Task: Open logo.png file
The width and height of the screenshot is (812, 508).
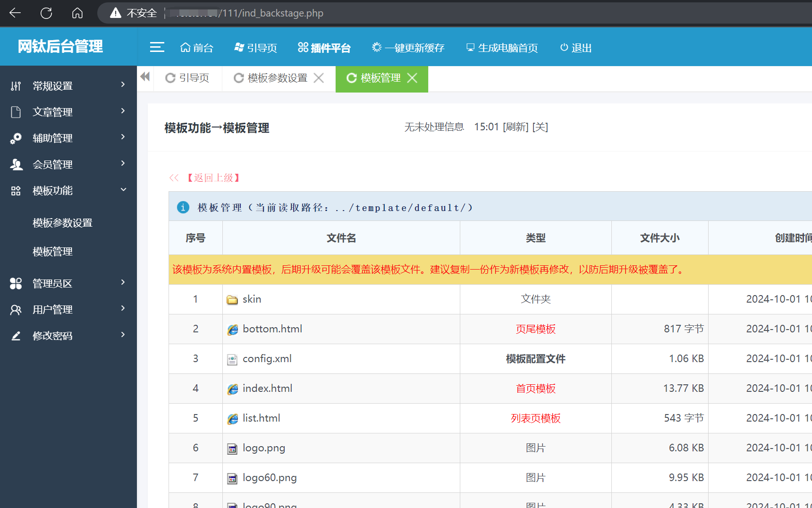Action: coord(264,448)
